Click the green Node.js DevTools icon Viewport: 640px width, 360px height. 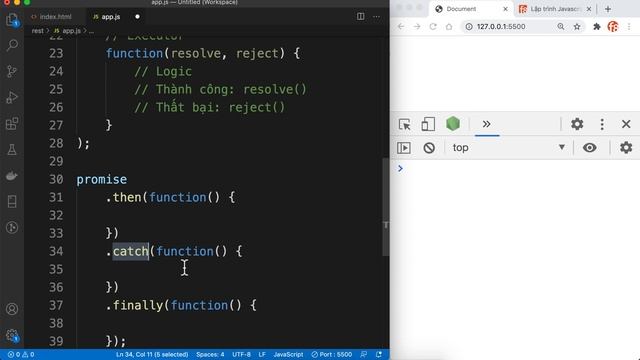pyautogui.click(x=453, y=124)
